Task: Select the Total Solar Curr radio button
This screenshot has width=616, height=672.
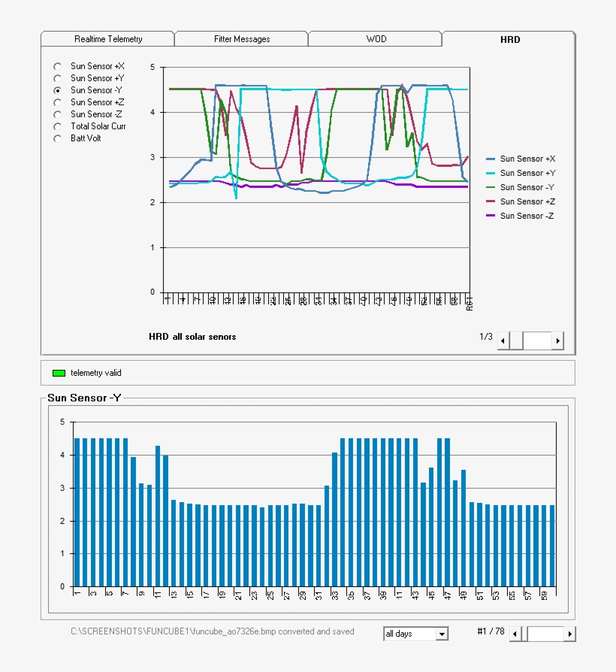Action: 57,126
